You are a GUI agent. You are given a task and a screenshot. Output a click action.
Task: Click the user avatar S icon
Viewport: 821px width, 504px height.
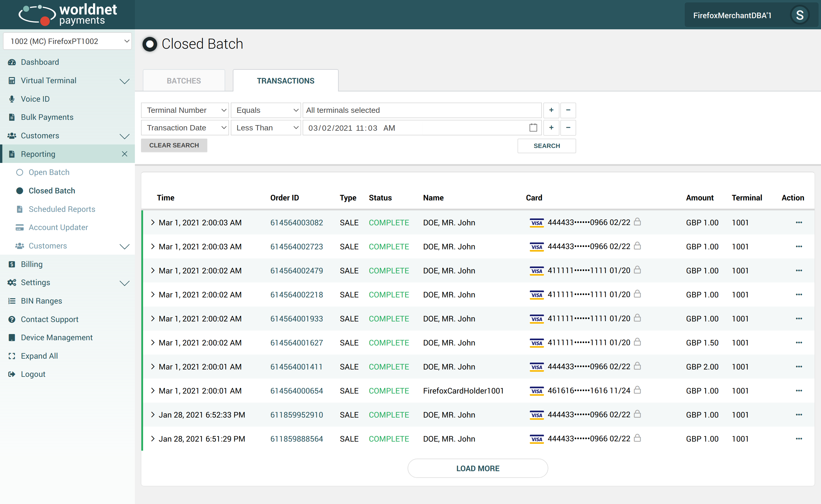pyautogui.click(x=799, y=15)
